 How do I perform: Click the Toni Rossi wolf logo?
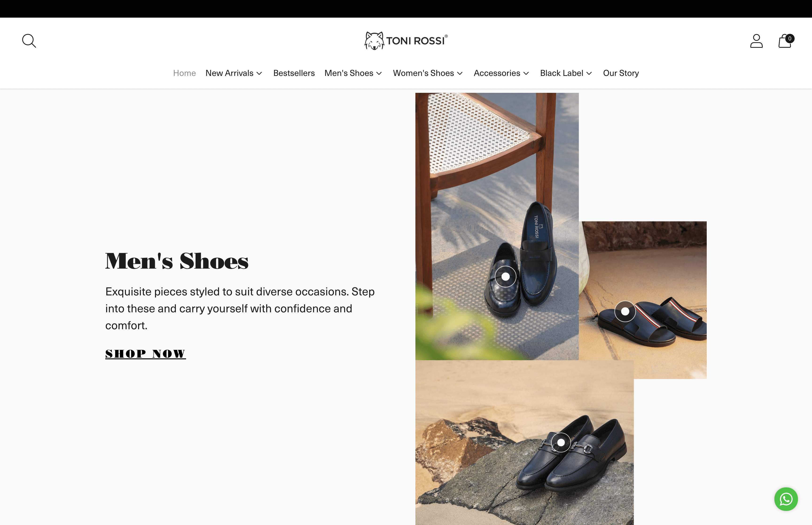click(406, 41)
